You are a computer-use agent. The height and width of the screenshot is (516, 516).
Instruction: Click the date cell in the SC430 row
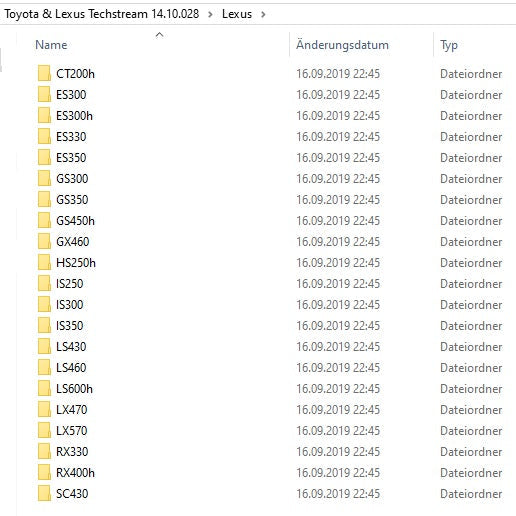coord(338,494)
